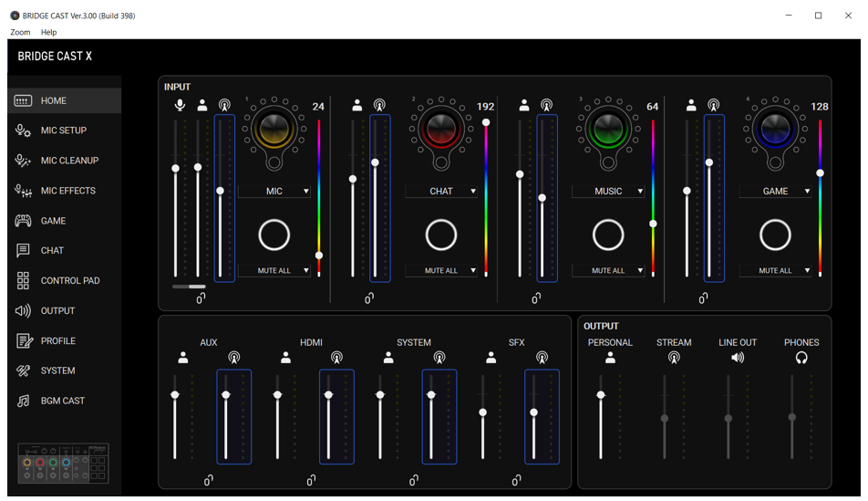868x501 pixels.
Task: Click the OUTPUT speaker icon in the sidebar
Action: tap(23, 311)
